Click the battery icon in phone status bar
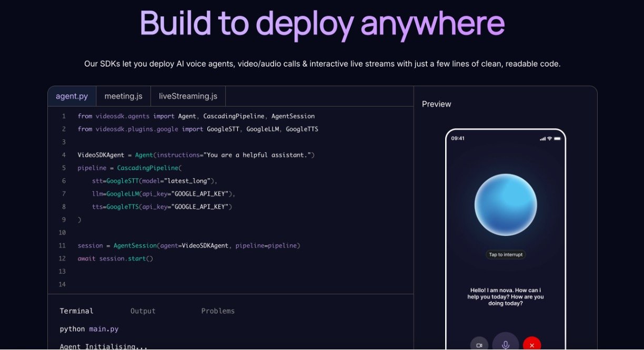Viewport: 644px width, 350px height. tap(557, 139)
